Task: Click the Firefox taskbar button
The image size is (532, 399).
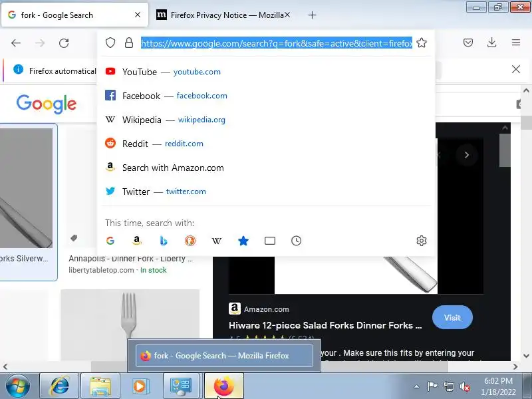Action: coord(224,386)
